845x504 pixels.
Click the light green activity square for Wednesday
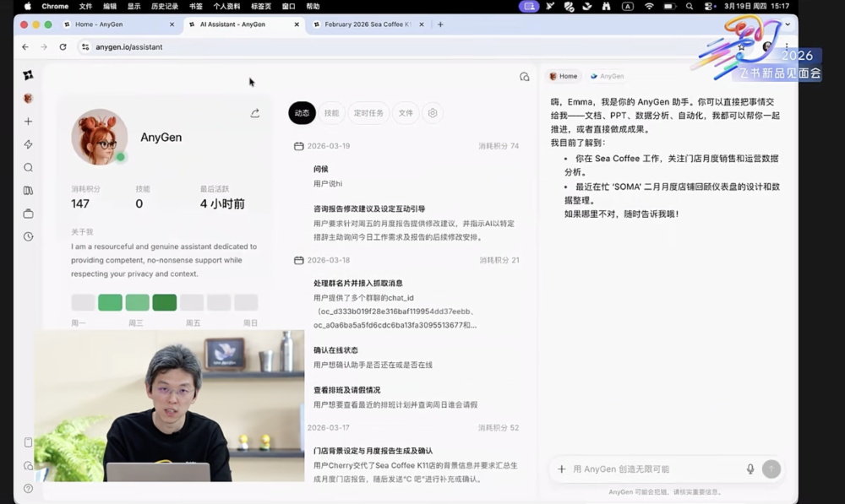tap(138, 302)
